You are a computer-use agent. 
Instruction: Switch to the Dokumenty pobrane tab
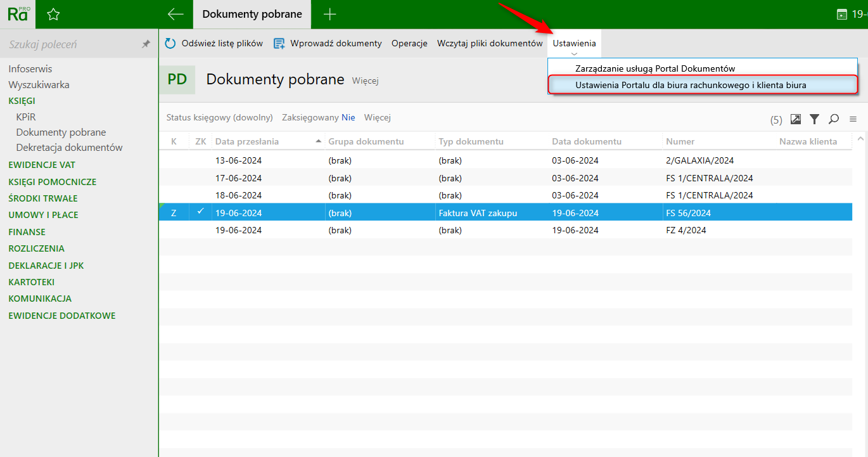[x=252, y=14]
